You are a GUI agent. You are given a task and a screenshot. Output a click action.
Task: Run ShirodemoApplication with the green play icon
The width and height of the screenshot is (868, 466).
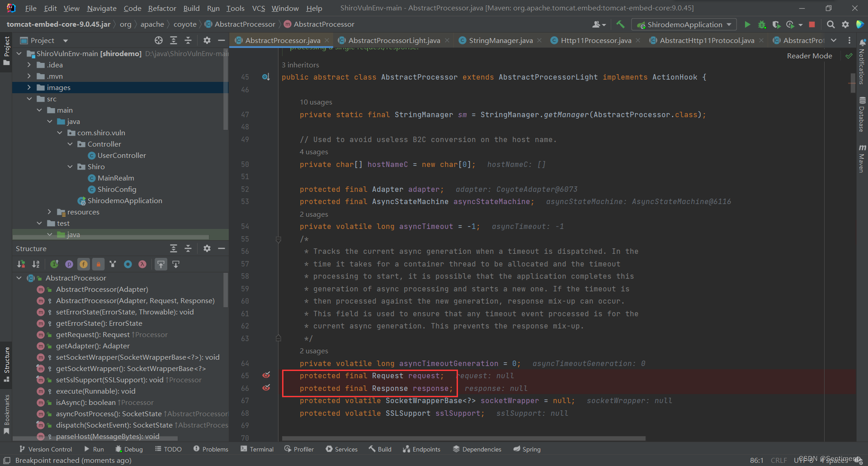pos(747,24)
